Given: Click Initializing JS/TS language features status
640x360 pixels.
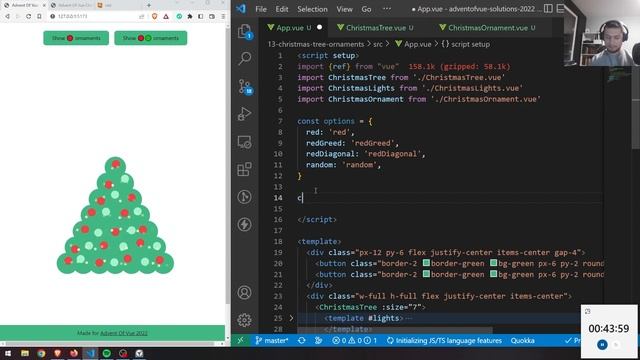Looking at the screenshot, I should click(x=444, y=340).
